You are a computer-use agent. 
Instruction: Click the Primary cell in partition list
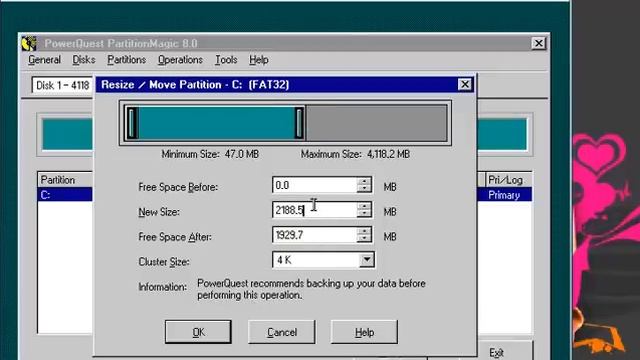click(504, 195)
